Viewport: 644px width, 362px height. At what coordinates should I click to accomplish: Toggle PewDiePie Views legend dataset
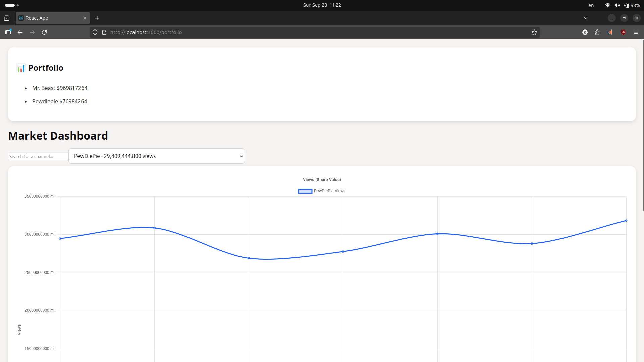322,191
